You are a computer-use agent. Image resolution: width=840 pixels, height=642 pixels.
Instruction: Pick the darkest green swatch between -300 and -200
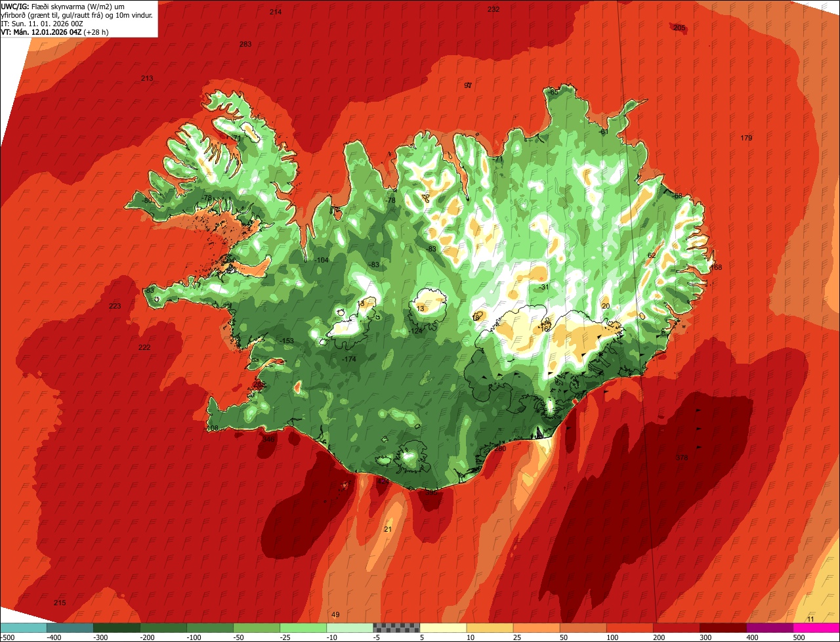(x=116, y=628)
